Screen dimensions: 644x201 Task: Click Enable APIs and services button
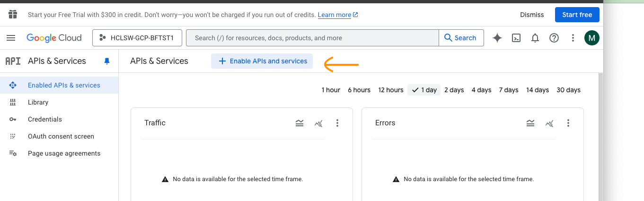(262, 61)
